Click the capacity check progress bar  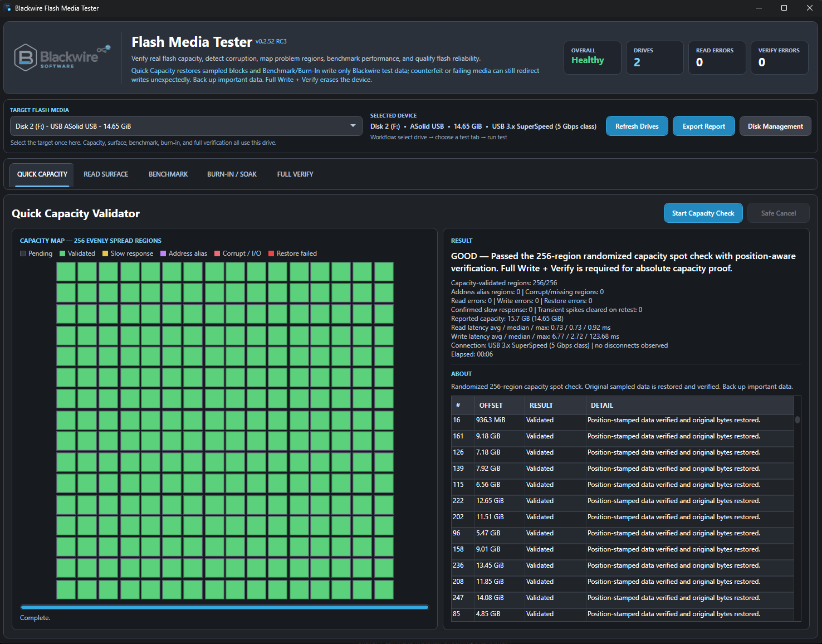click(224, 607)
